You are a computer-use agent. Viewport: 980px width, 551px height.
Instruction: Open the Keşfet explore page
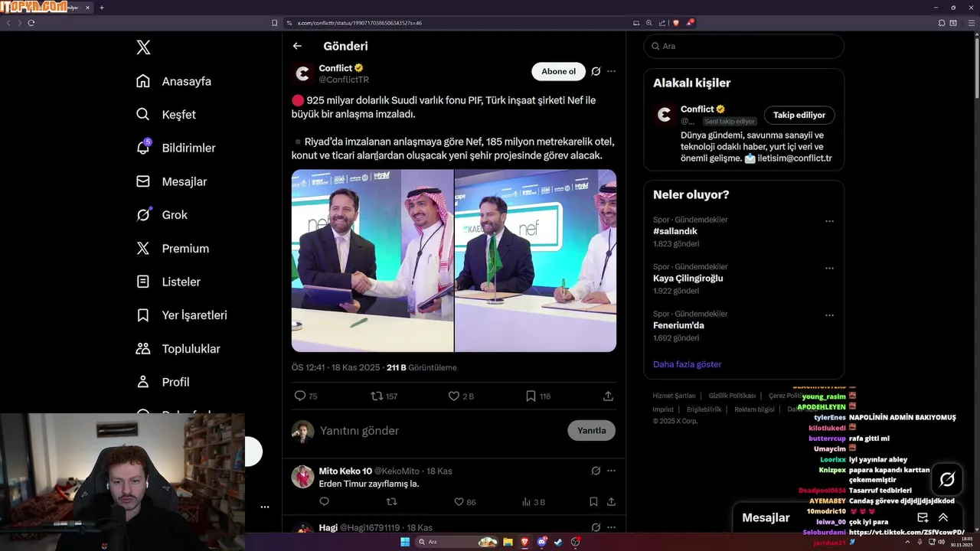point(166,115)
